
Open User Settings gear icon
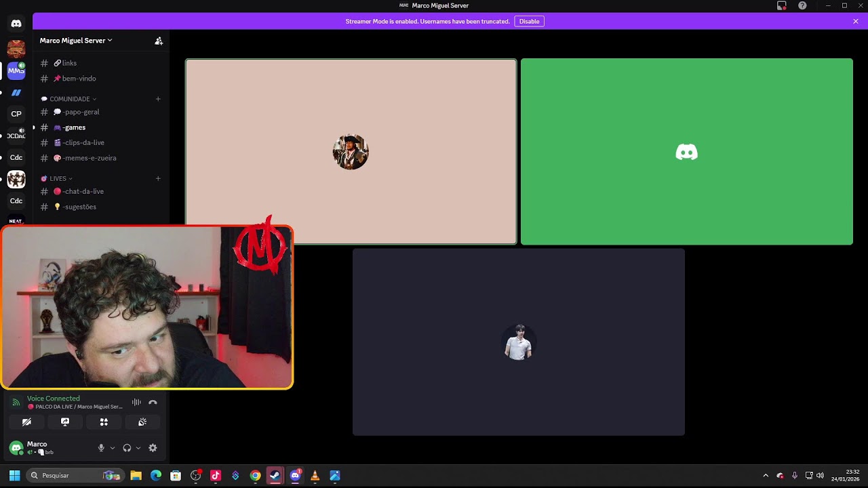coord(153,448)
